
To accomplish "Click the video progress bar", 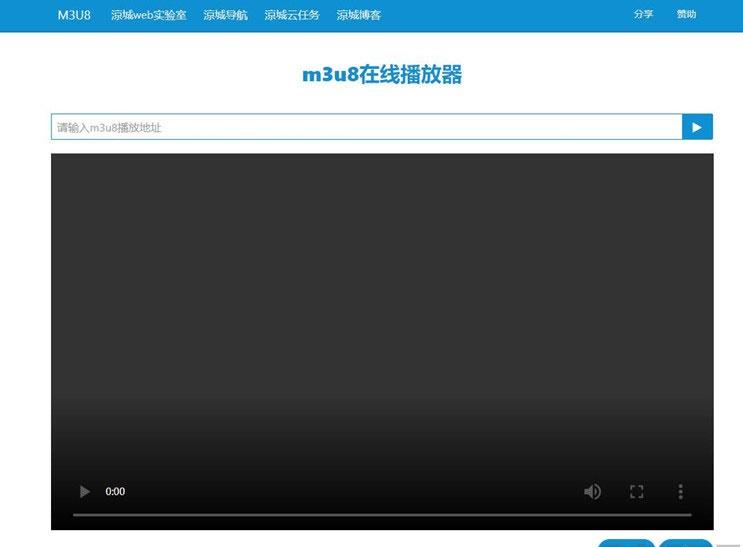I will click(382, 514).
